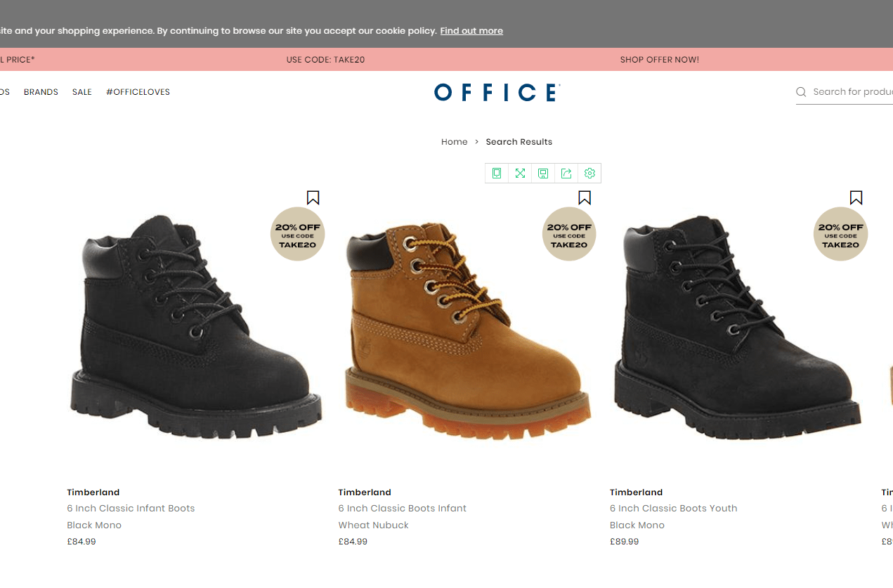The image size is (893, 588).
Task: Click Search Results breadcrumb text
Action: point(519,142)
